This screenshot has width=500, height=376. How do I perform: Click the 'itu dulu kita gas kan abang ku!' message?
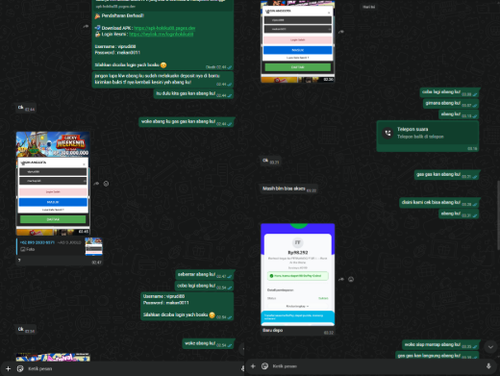[x=194, y=94]
